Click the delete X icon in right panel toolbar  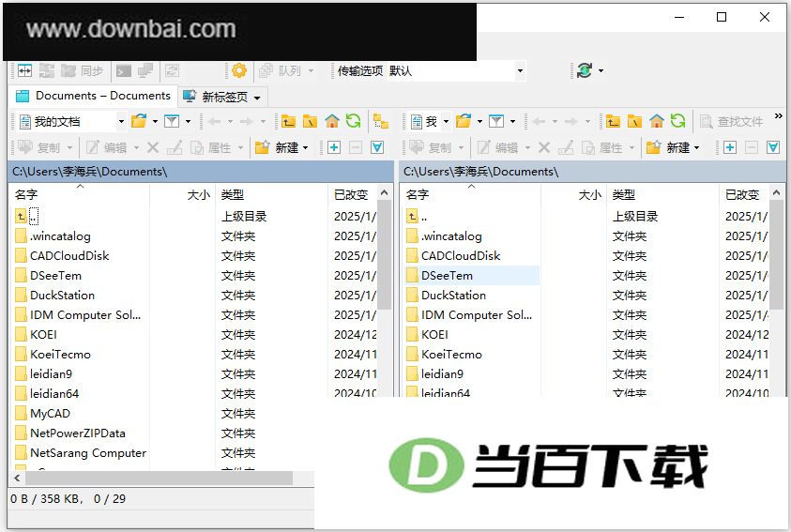coord(544,147)
